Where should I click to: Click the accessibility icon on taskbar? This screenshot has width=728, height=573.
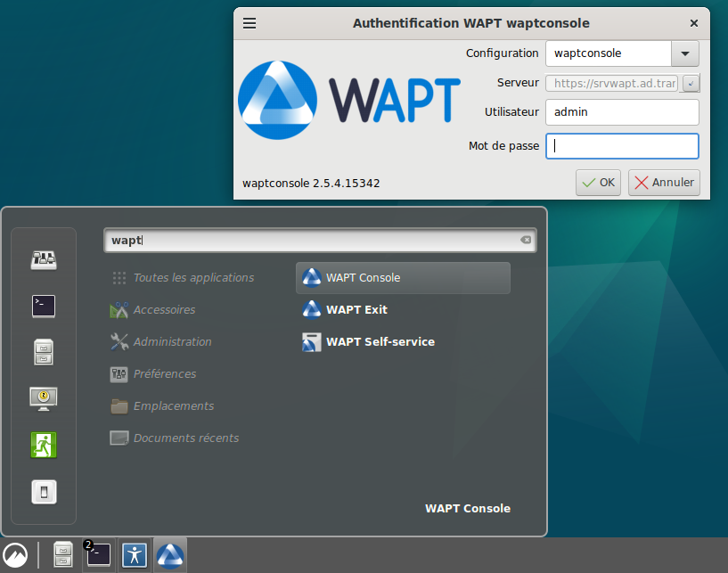pos(135,555)
